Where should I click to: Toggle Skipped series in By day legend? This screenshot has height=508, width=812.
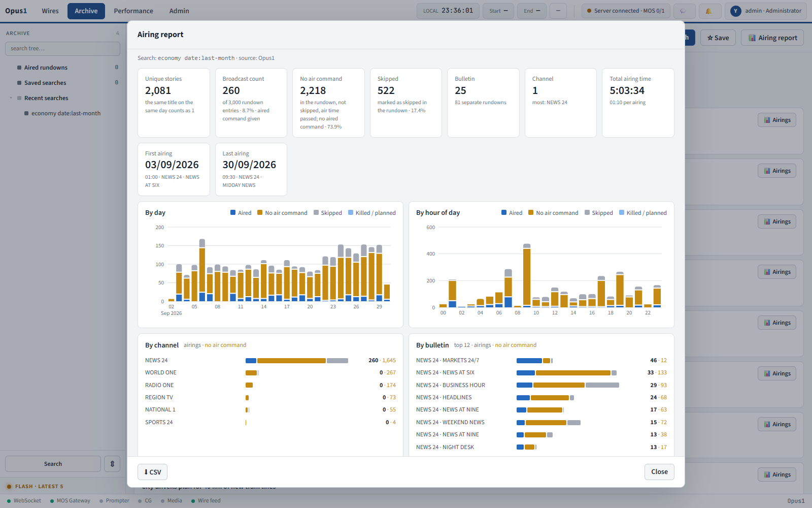[328, 213]
